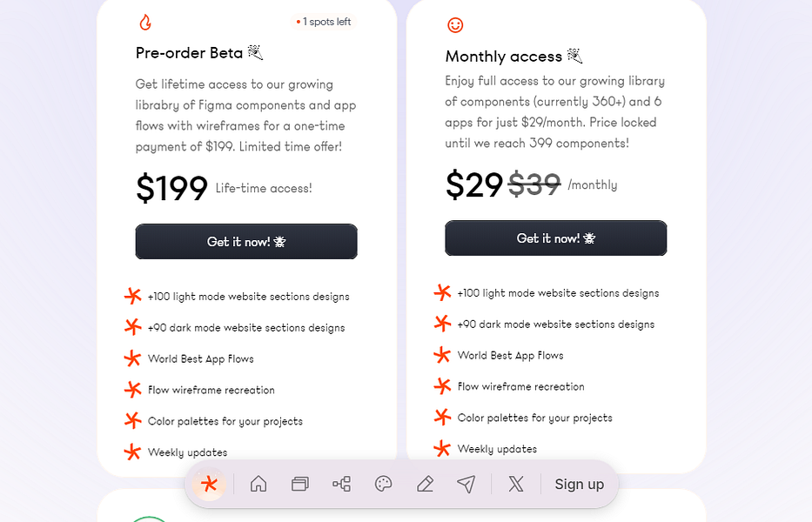
Task: Open the X (Twitter) icon link
Action: pyautogui.click(x=516, y=484)
